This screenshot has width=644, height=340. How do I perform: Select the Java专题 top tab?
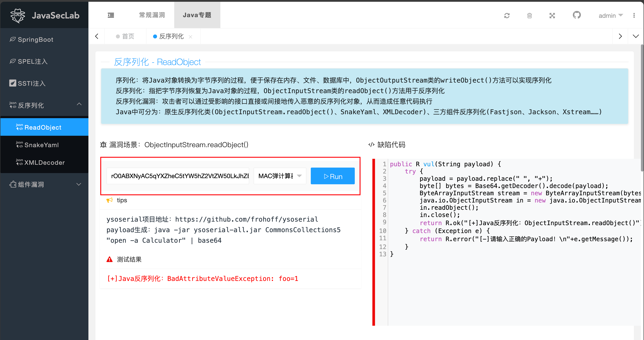point(197,15)
